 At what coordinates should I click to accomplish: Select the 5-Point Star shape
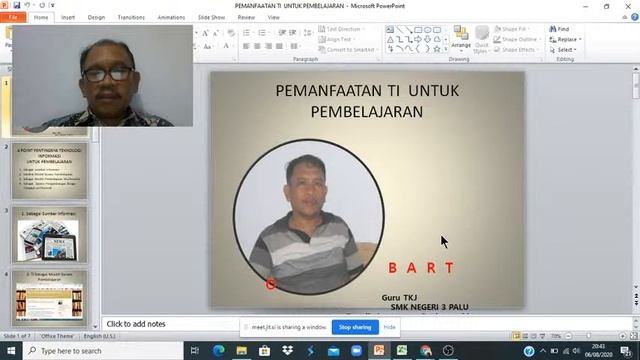click(437, 49)
